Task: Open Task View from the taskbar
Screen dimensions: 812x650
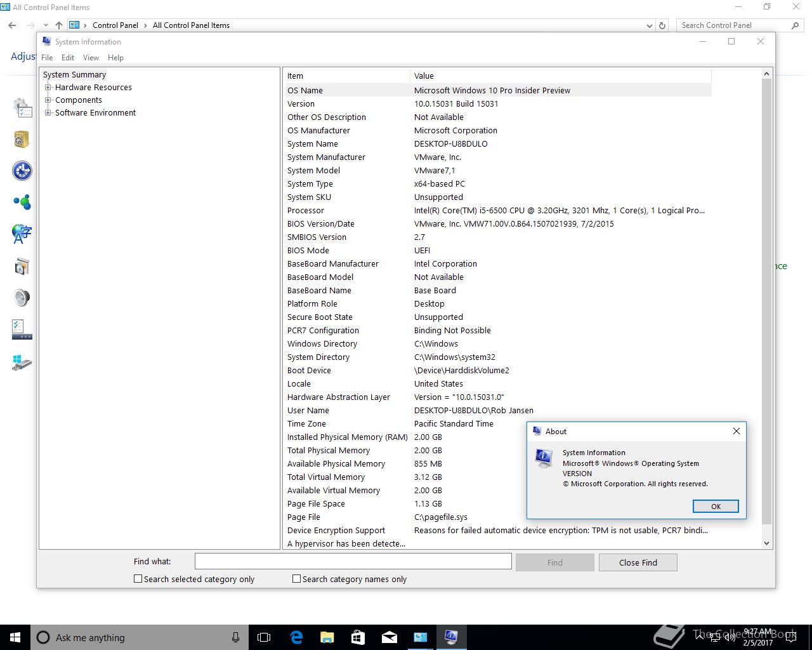Action: (264, 637)
